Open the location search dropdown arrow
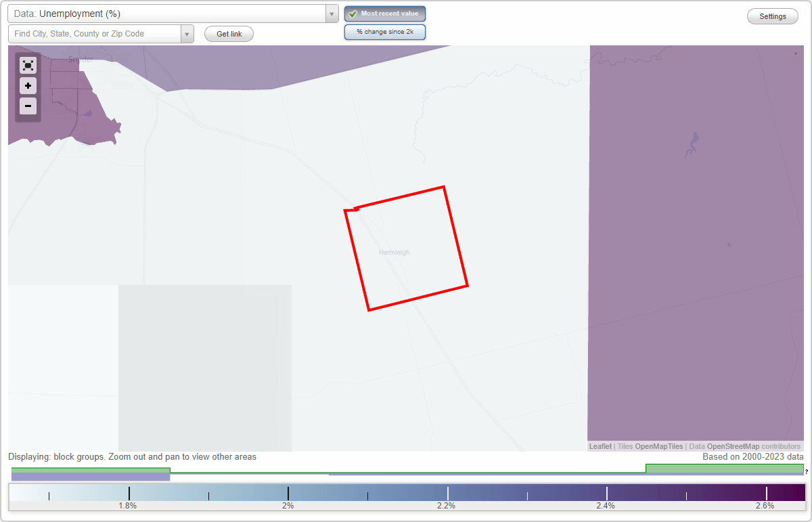 (187, 32)
